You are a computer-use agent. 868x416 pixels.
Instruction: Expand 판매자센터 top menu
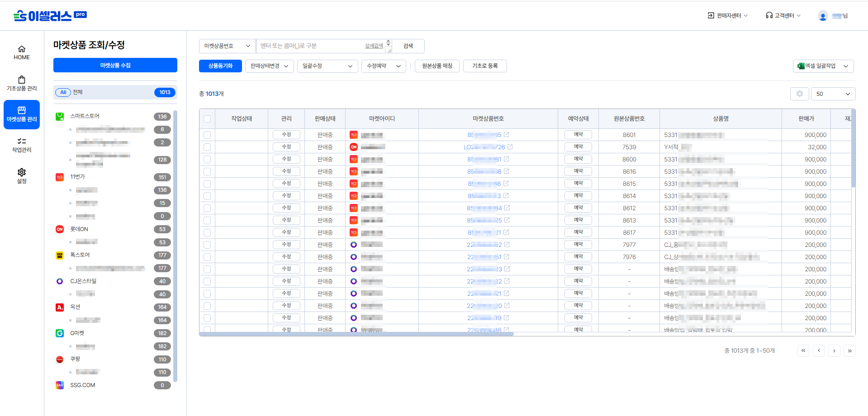[728, 16]
